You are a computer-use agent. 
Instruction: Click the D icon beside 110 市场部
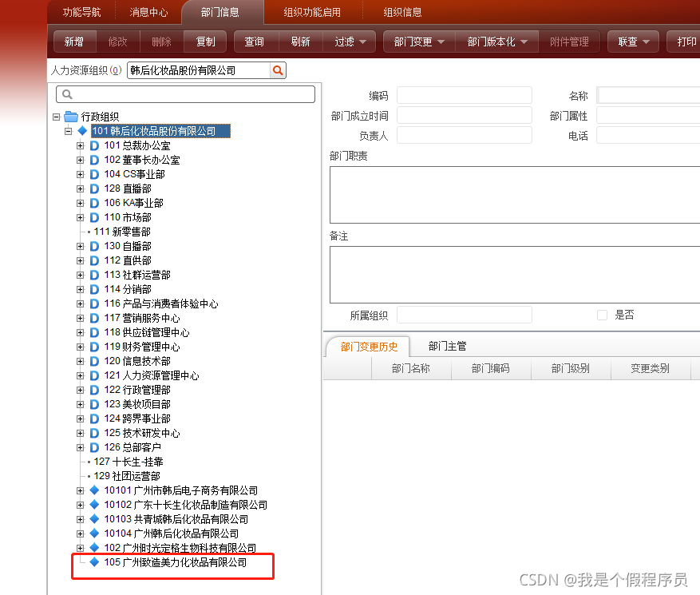94,217
